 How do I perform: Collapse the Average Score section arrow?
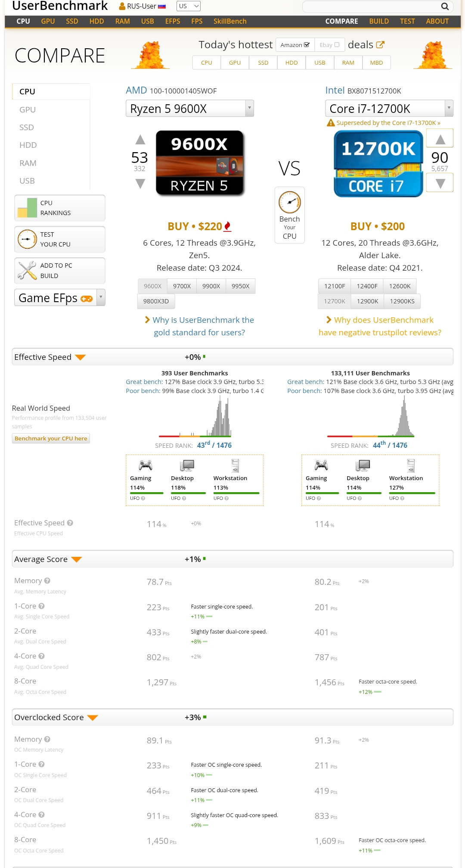point(77,559)
